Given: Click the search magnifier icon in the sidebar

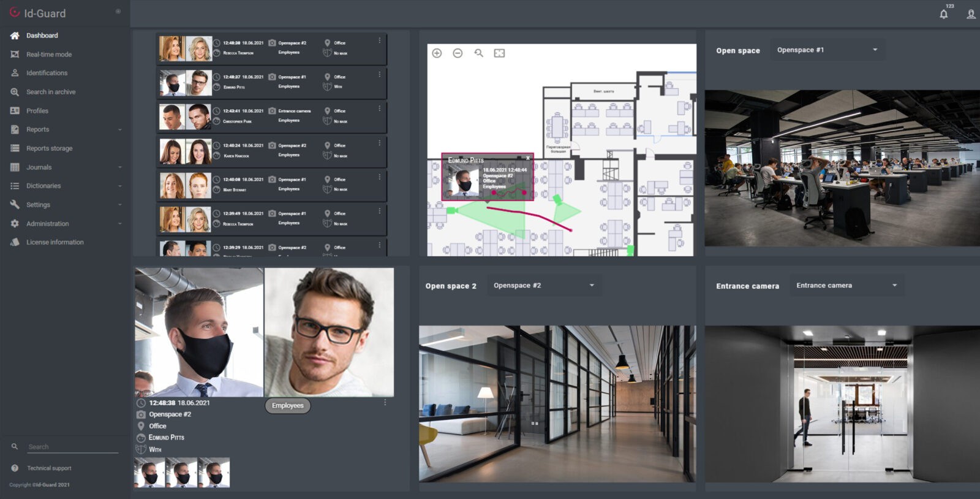Looking at the screenshot, I should [15, 446].
